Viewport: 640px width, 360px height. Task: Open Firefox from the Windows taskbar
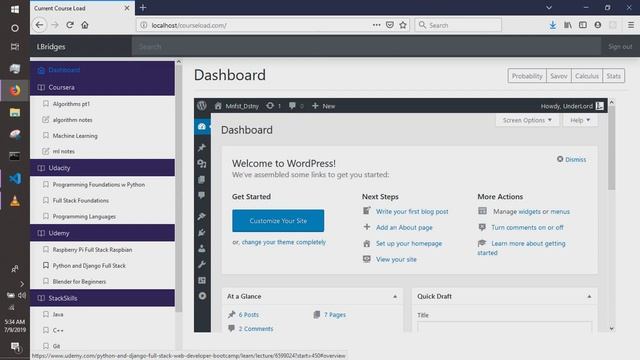click(15, 90)
